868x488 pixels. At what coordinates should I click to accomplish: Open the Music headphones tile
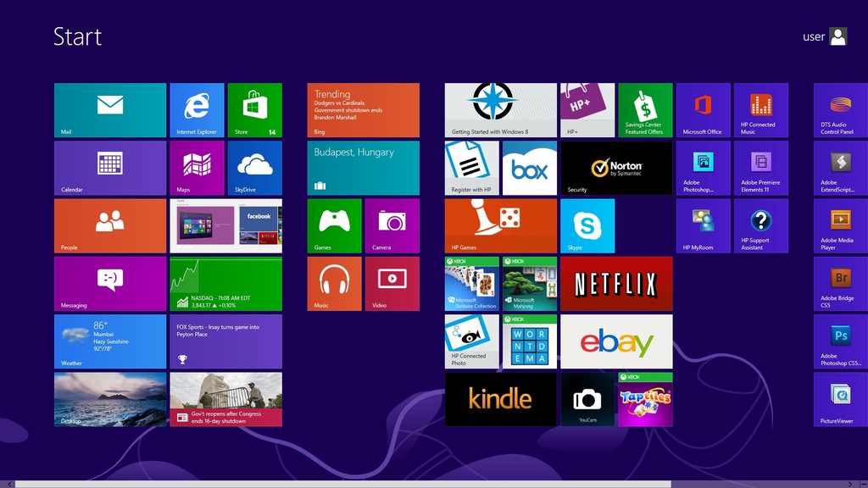point(334,284)
